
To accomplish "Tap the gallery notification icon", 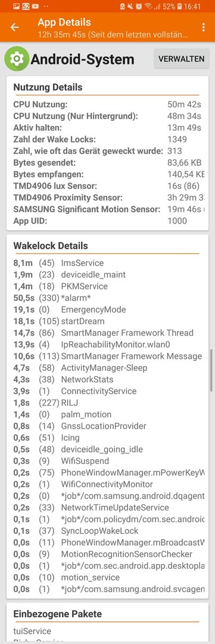I will point(17,6).
